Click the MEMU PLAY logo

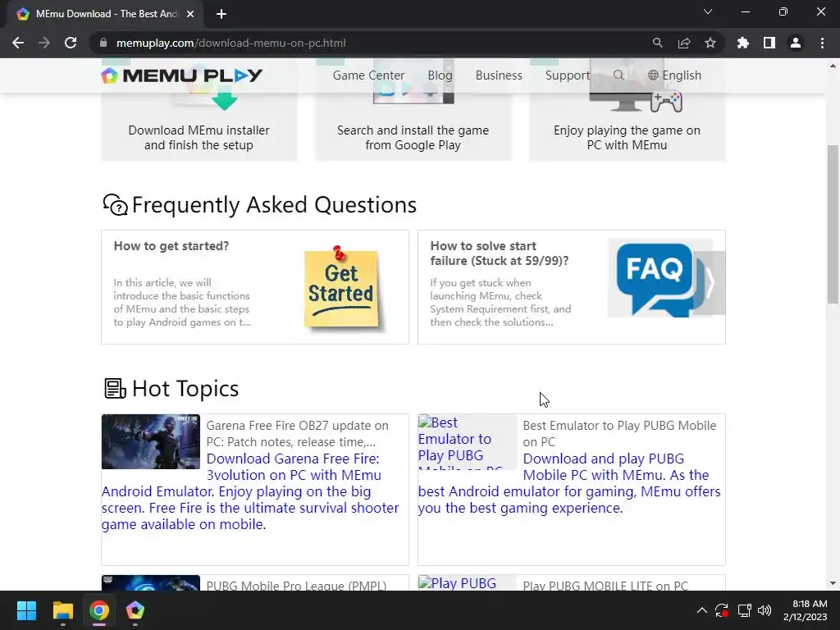(181, 75)
